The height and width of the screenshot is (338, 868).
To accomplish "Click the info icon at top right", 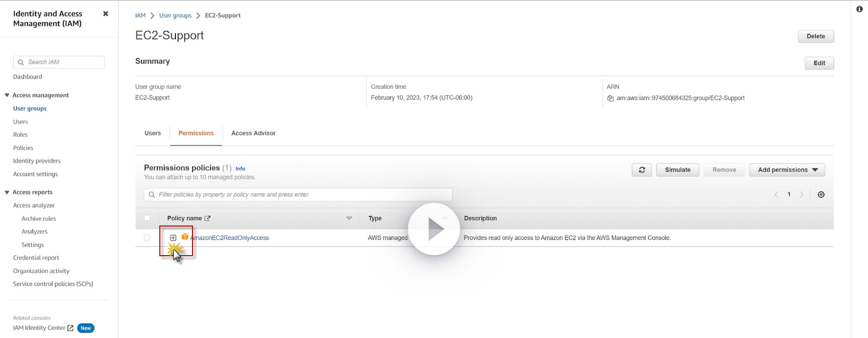I will pos(859,9).
